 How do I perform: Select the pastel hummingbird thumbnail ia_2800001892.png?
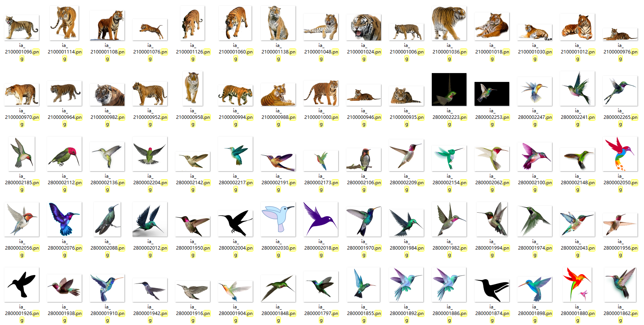pyautogui.click(x=406, y=285)
